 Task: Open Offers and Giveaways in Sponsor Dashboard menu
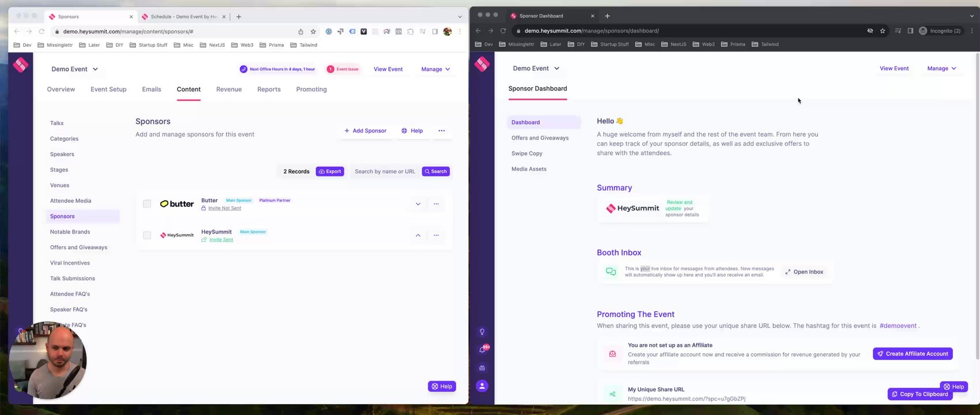pos(540,138)
